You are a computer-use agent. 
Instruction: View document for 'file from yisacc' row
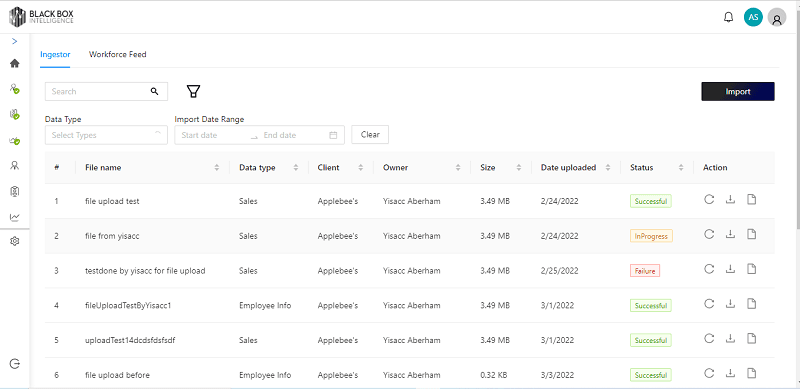tap(751, 234)
